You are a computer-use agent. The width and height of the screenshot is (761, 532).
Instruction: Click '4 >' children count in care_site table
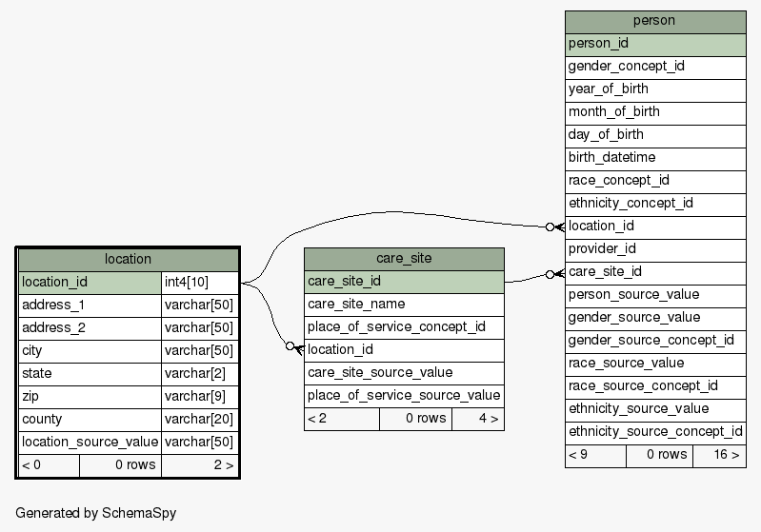[489, 419]
